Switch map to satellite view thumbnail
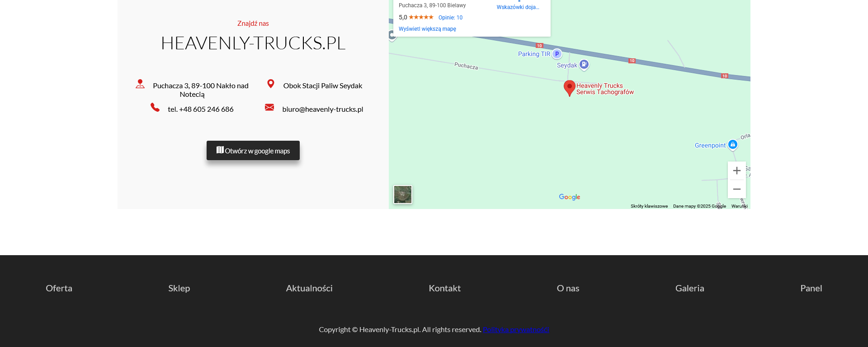Screen dimensions: 868x347 403,195
